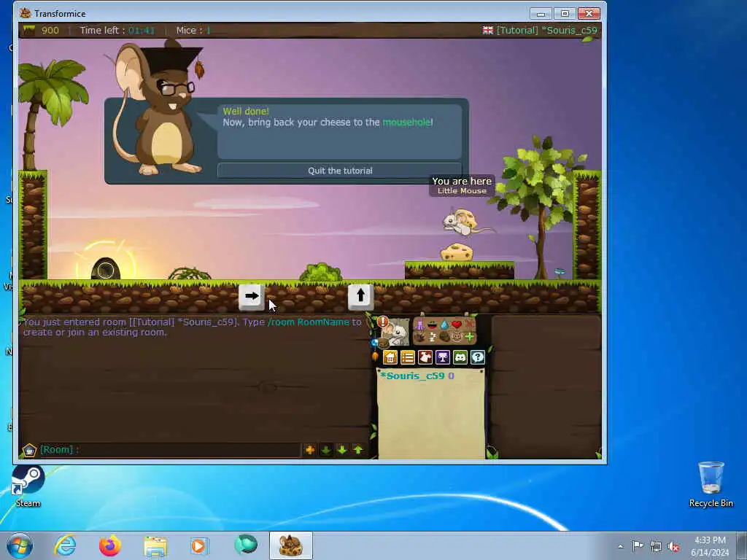Click the right arrow key hint
The image size is (747, 560).
coord(252,296)
